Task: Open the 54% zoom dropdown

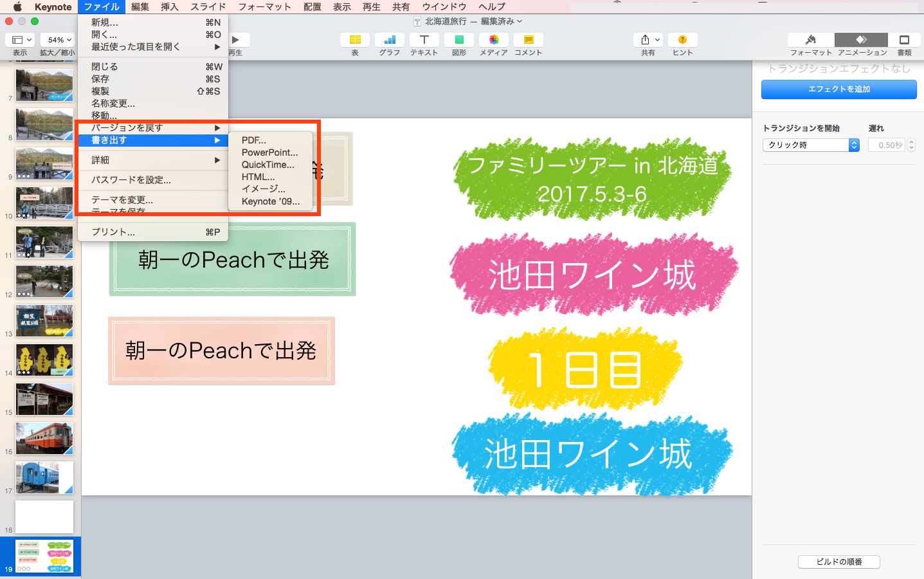Action: pos(58,40)
